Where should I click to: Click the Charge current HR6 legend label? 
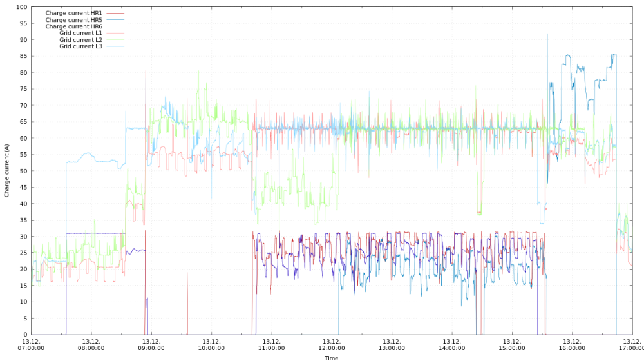click(x=73, y=26)
